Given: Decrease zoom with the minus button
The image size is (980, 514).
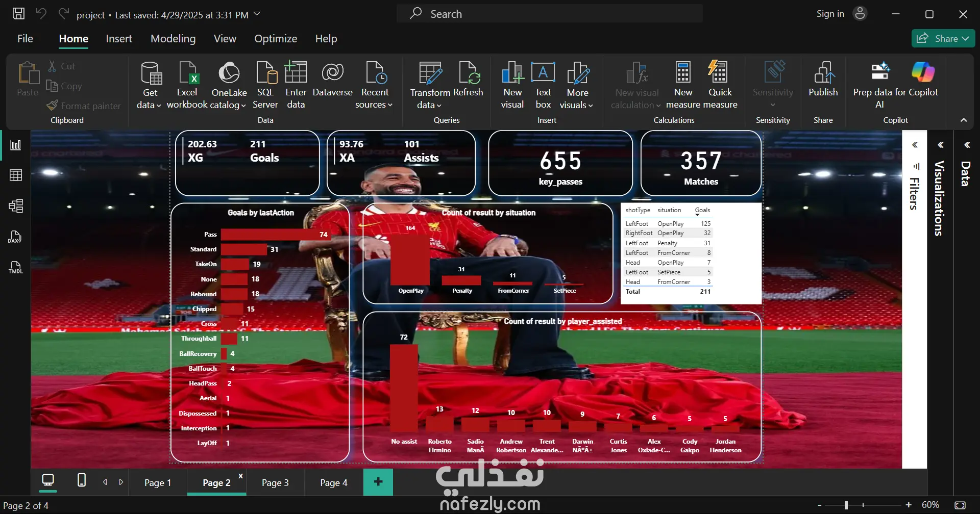Looking at the screenshot, I should tap(820, 505).
